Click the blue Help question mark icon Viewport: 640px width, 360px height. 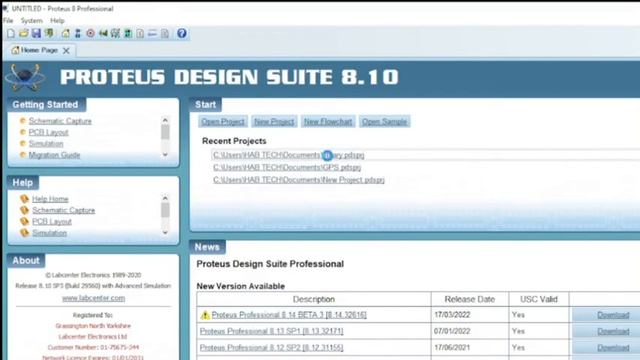click(x=182, y=33)
